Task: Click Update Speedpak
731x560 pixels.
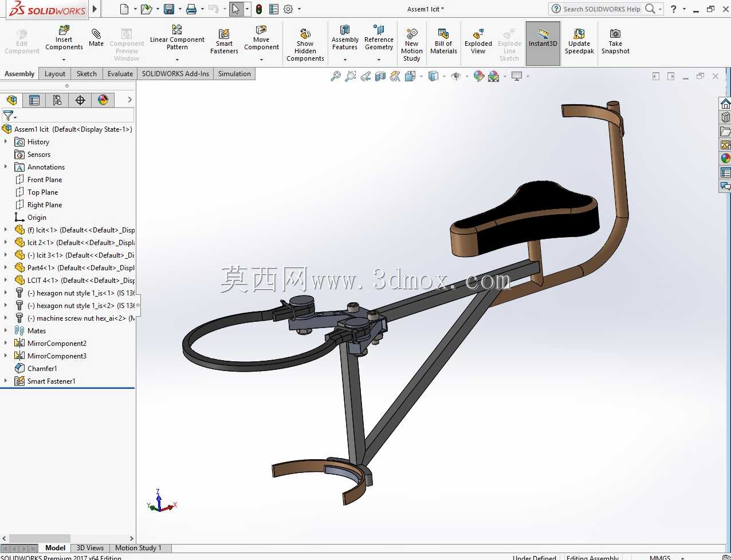Action: [579, 41]
